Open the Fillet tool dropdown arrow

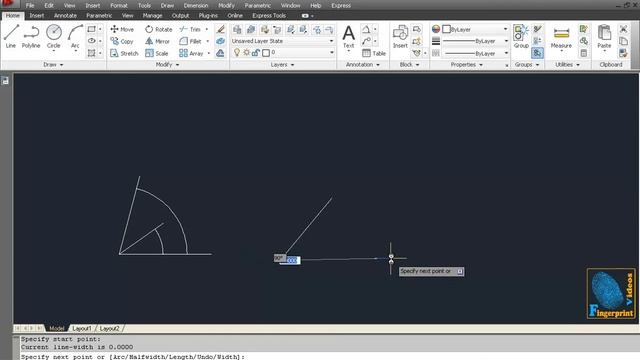[207, 41]
